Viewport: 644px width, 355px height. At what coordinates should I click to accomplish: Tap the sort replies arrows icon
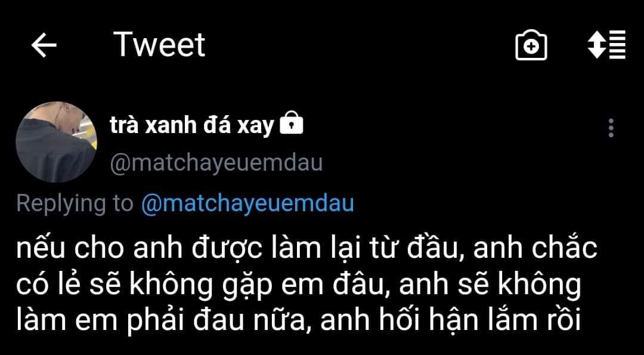[x=606, y=45]
